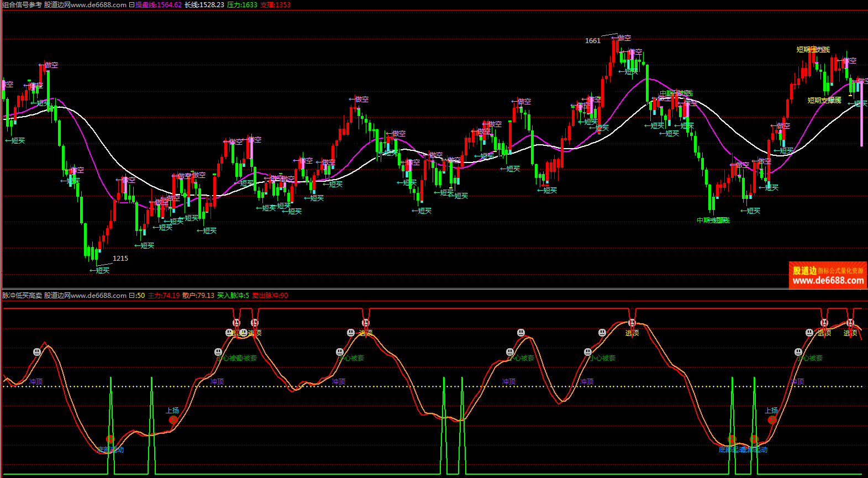
Task: Click the red circle under left 上扬 label
Action: coord(173,420)
